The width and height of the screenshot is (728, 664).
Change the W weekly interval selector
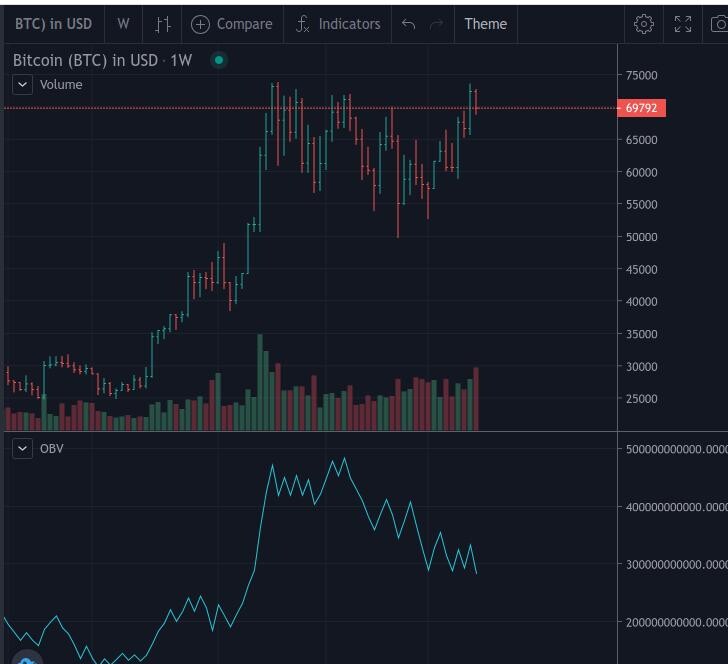pyautogui.click(x=124, y=24)
